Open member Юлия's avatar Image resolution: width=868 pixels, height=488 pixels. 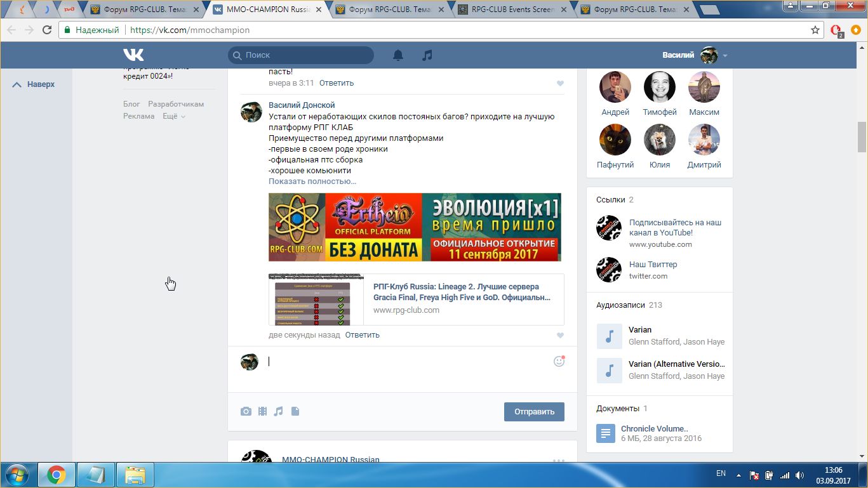660,140
